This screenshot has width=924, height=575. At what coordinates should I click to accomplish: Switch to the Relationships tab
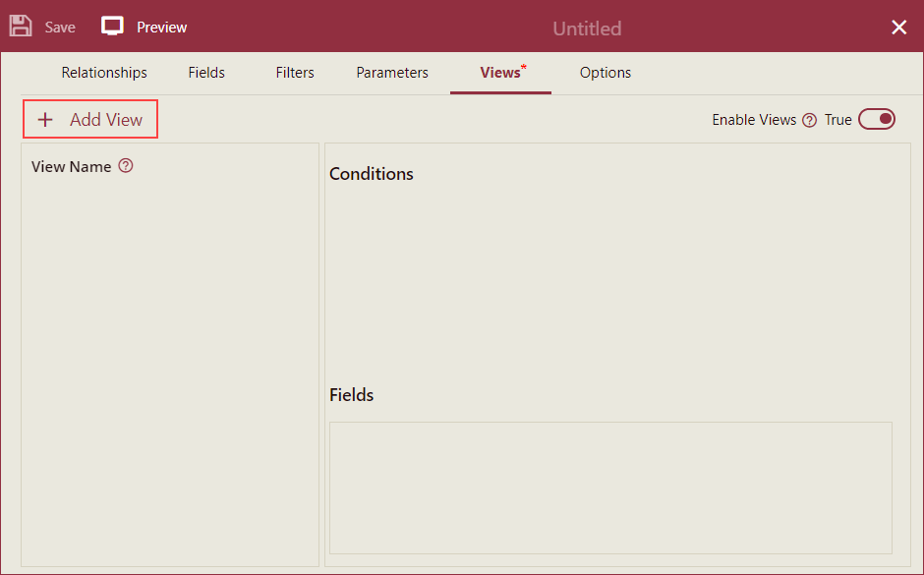104,73
